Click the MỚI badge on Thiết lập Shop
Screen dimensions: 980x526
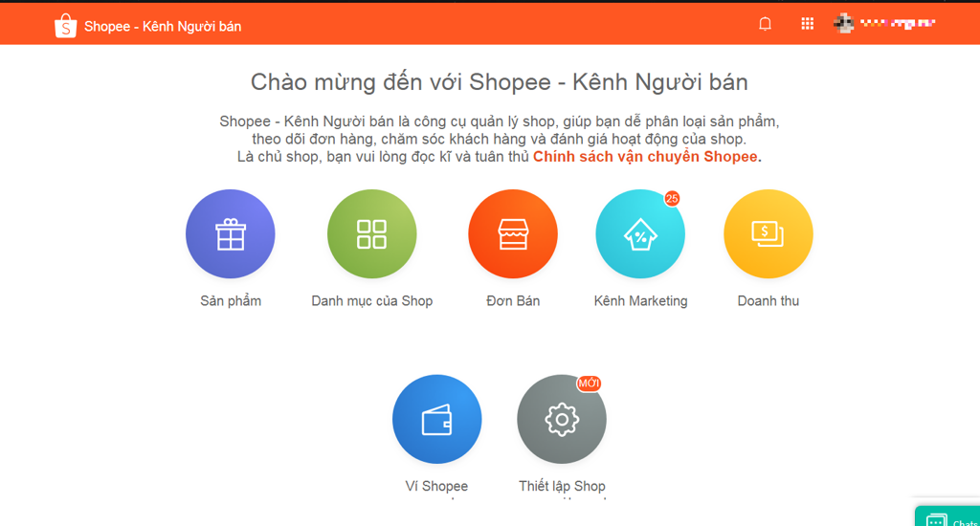(589, 383)
